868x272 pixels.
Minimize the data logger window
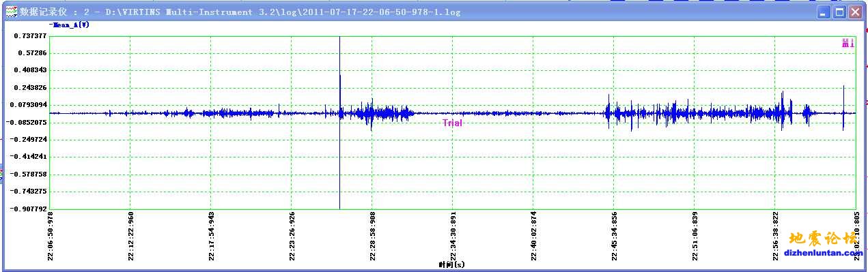click(824, 12)
